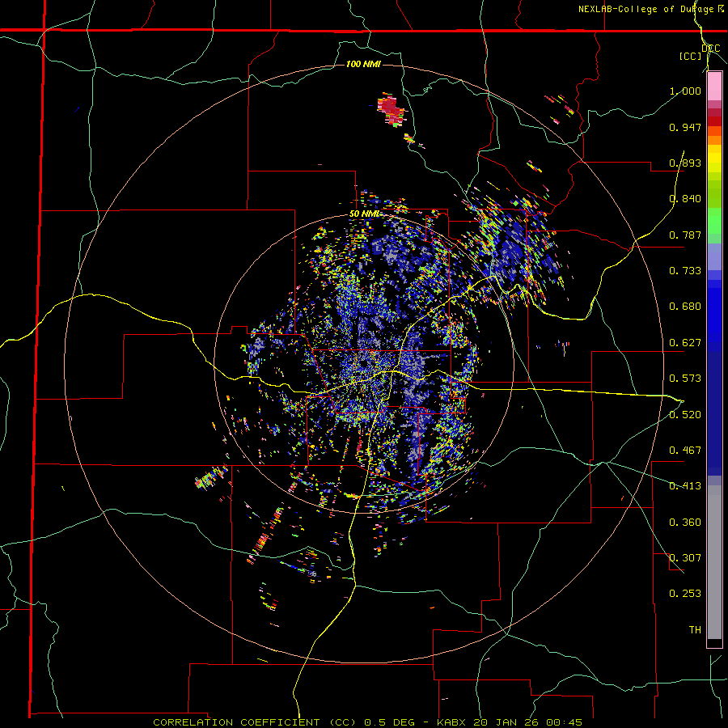728x728 pixels.
Task: Click the 50 NMI range ring label
Action: (x=365, y=214)
